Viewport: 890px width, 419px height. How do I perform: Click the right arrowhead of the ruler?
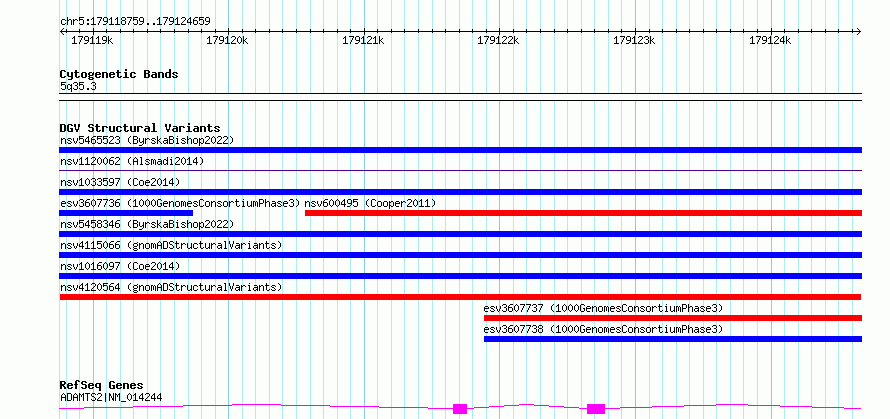click(x=859, y=31)
